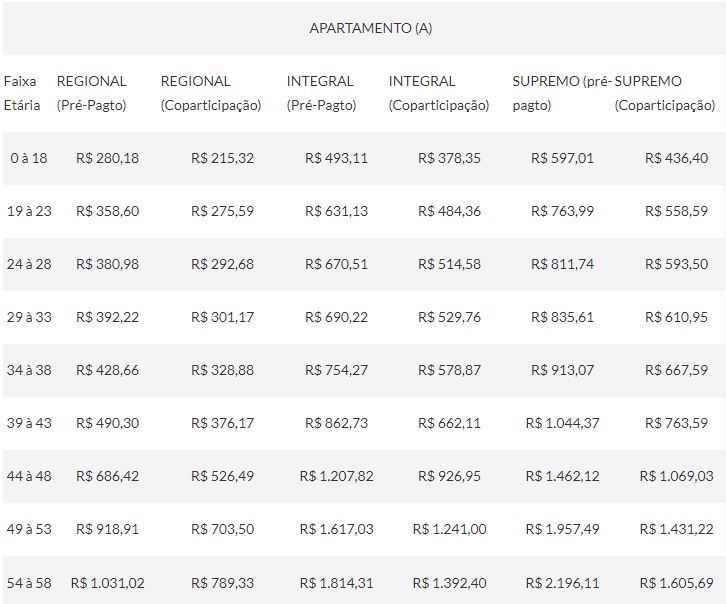Select the R$ 670,51 price cell
Screen dimensions: 726x604
[x=336, y=264]
